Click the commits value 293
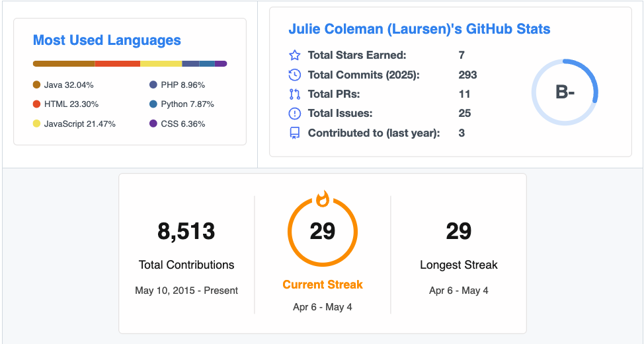The height and width of the screenshot is (344, 644). coord(468,75)
